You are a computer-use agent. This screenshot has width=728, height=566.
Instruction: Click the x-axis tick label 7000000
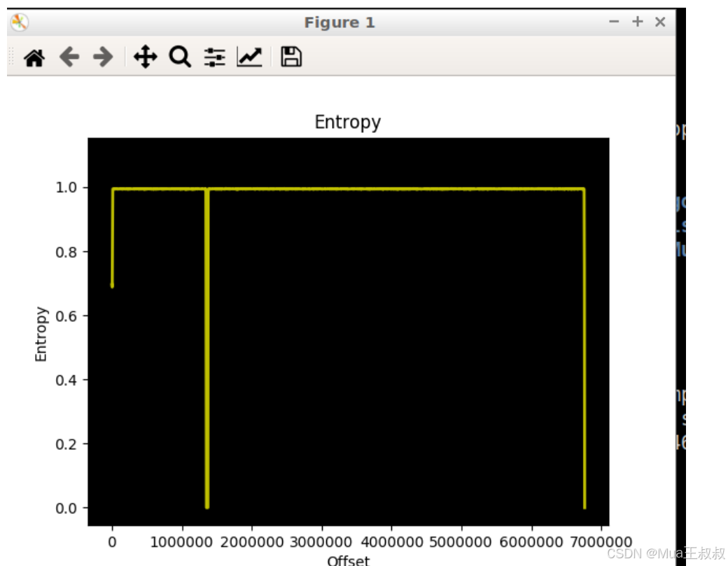click(x=601, y=542)
